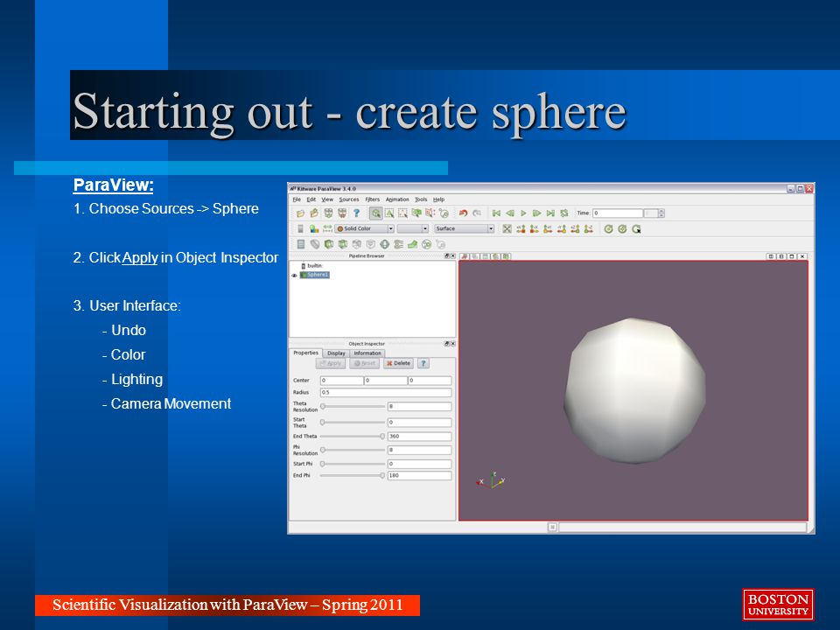Start animation with the Play icon
The height and width of the screenshot is (630, 840).
point(523,213)
